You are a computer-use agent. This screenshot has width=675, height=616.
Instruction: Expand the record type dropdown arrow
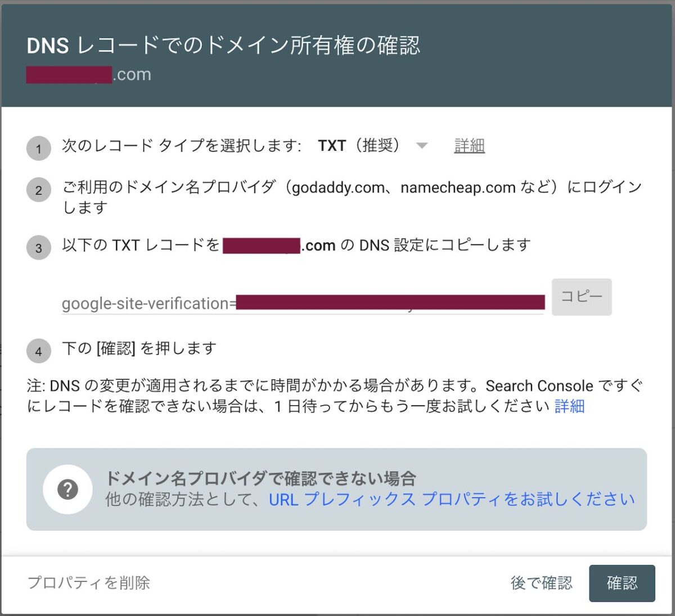click(x=422, y=146)
